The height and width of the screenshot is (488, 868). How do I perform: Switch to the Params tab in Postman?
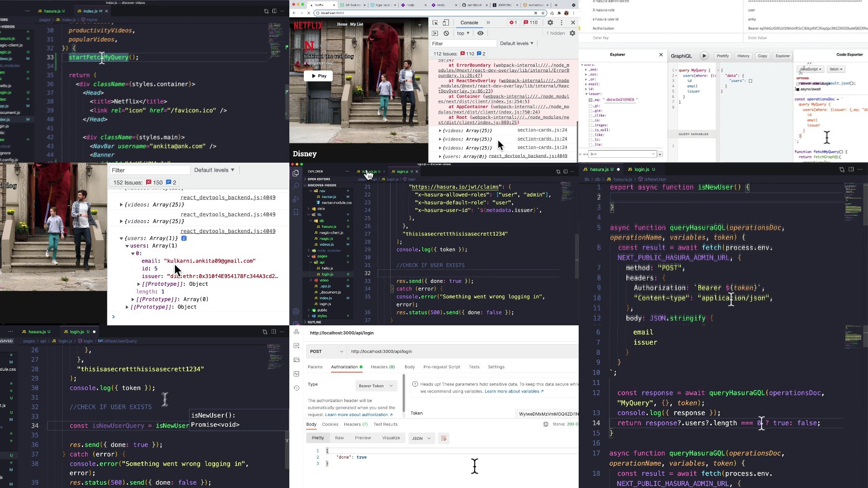(315, 367)
